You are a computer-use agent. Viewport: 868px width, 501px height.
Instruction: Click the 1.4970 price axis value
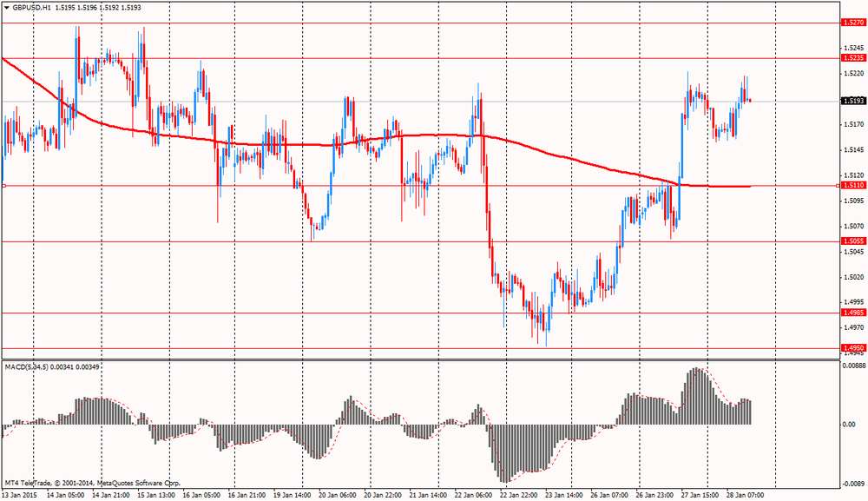click(x=853, y=327)
